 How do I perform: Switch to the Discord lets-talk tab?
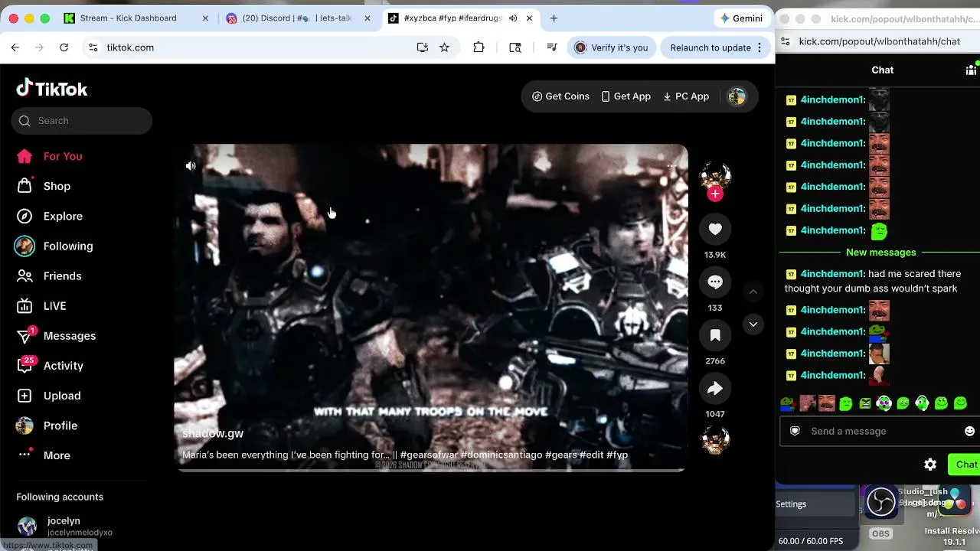pos(296,18)
